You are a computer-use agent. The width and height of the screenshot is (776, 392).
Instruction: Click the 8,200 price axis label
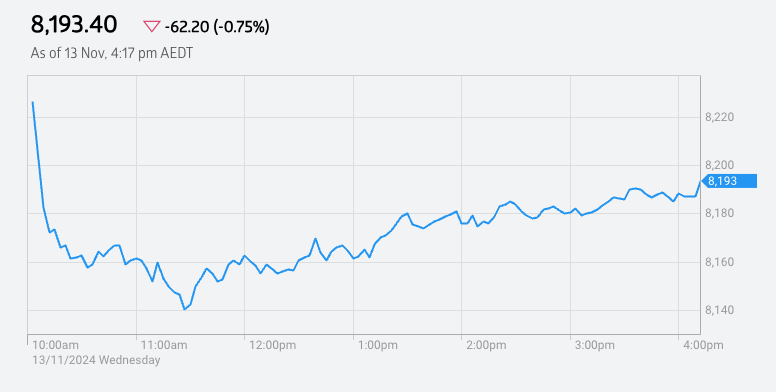[719, 165]
